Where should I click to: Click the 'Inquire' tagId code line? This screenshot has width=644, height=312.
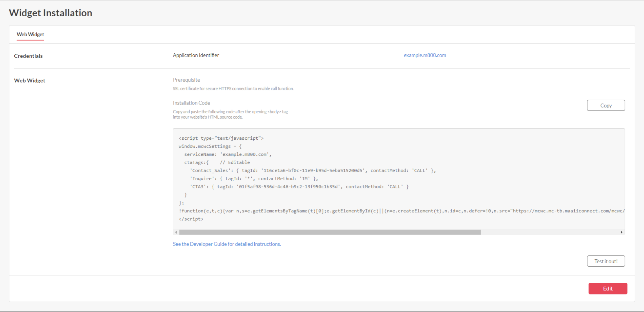pyautogui.click(x=254, y=179)
